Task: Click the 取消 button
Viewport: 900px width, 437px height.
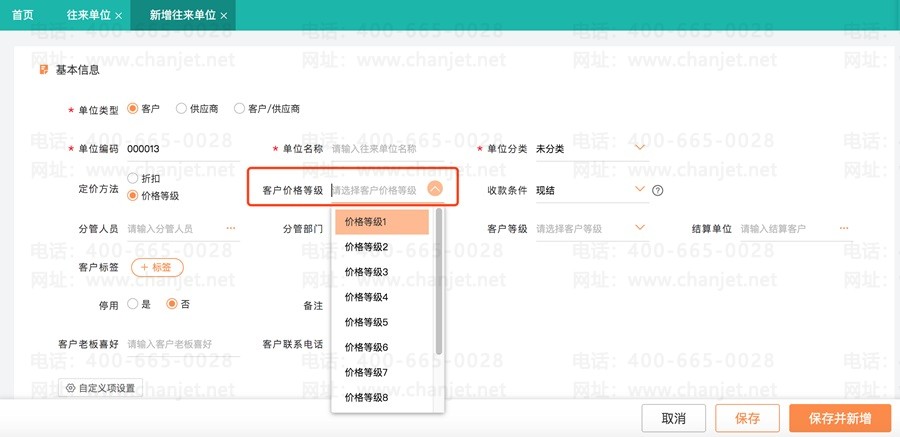Action: tap(673, 418)
